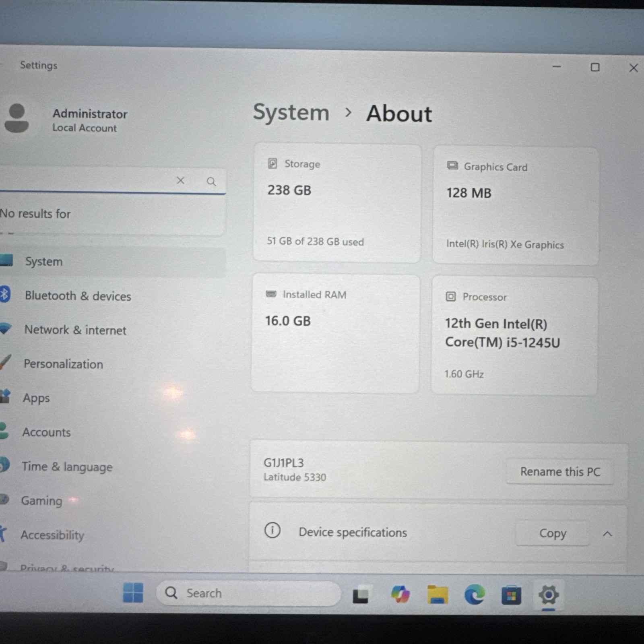Screen dimensions: 644x644
Task: Click the Latitude 5330 model text
Action: pyautogui.click(x=295, y=477)
